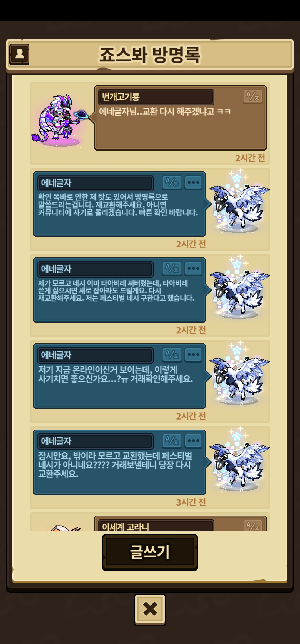300x644 pixels.
Task: Open more options on the 거래확인해주세요 message
Action: pos(193,355)
